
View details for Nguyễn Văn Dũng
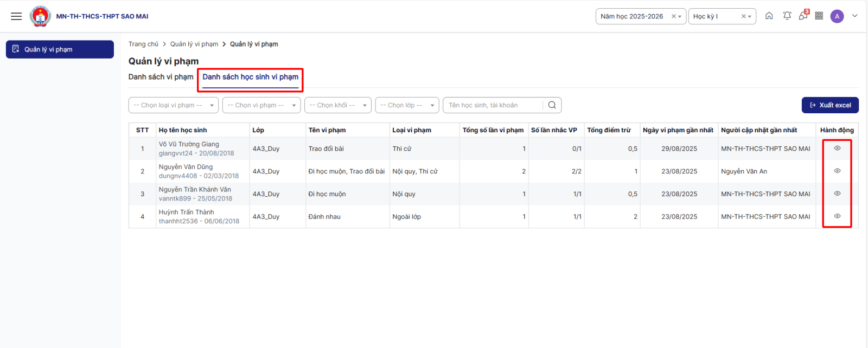(837, 171)
